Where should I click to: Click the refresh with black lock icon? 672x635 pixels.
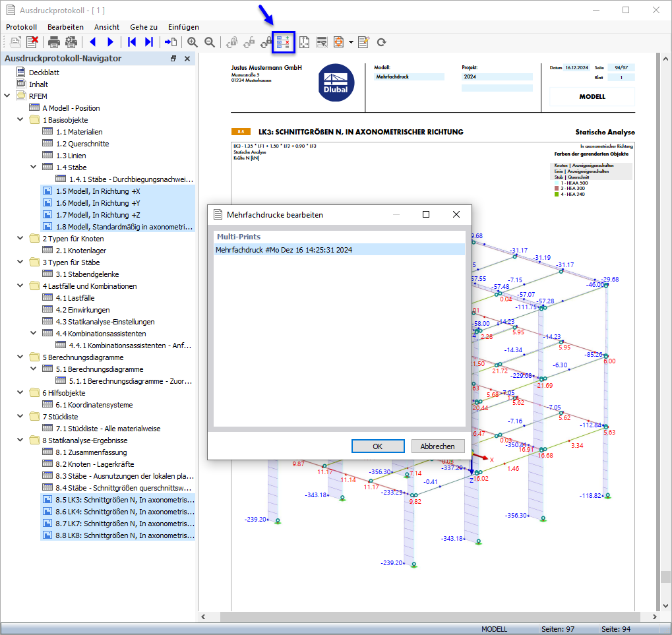click(266, 42)
